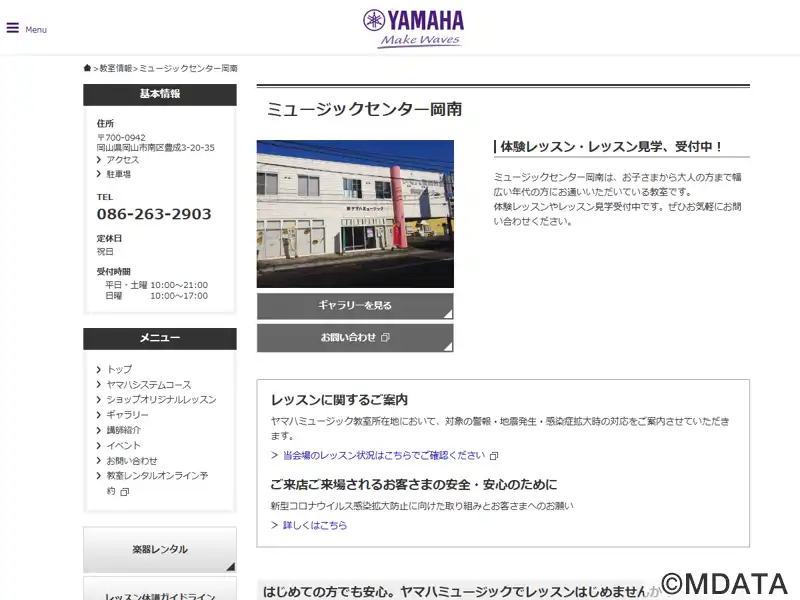This screenshot has width=800, height=600.
Task: Click 平日・土曜 10:00～21:00 reception hours
Action: coord(156,285)
